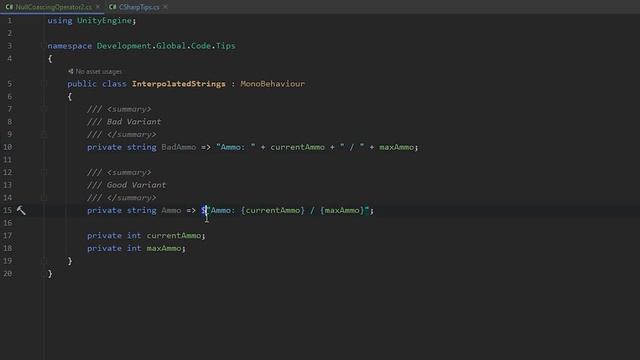The height and width of the screenshot is (360, 640).
Task: Collapse the Good Variant summary fold on line 12
Action: [44, 172]
